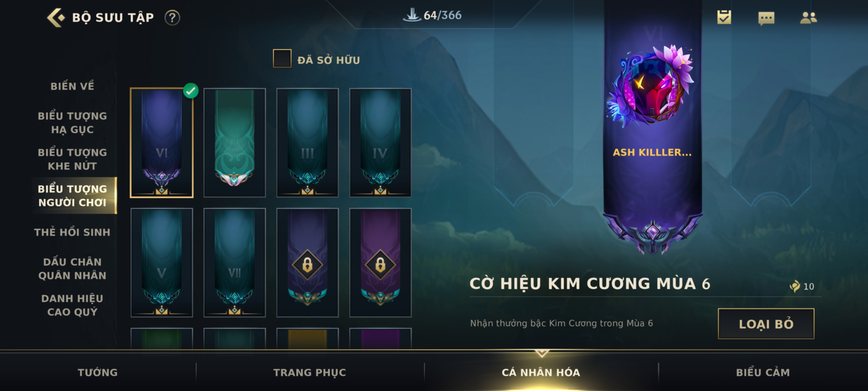This screenshot has width=868, height=391.
Task: Open the help question mark icon
Action: click(x=172, y=17)
